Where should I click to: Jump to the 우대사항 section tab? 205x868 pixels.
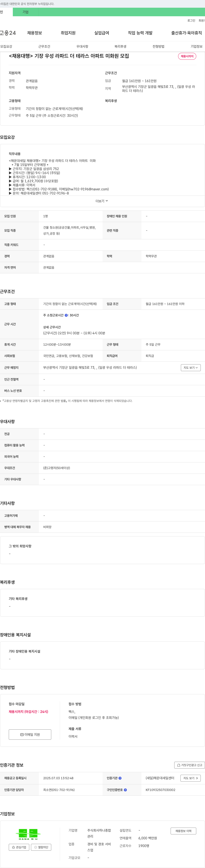[x=82, y=46]
